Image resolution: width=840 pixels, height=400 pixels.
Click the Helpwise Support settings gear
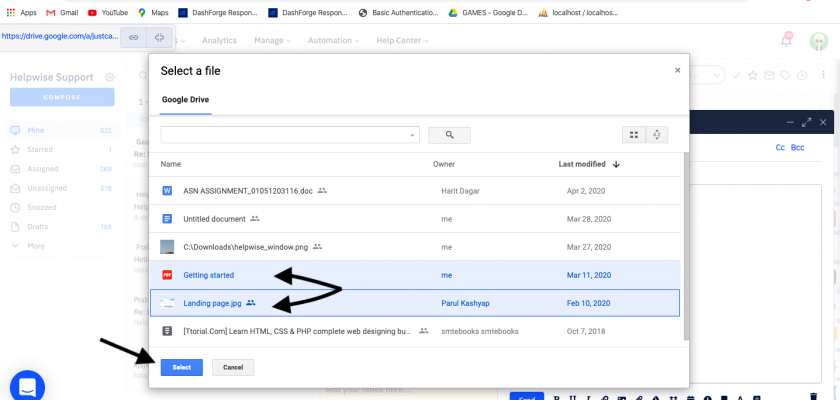[110, 78]
